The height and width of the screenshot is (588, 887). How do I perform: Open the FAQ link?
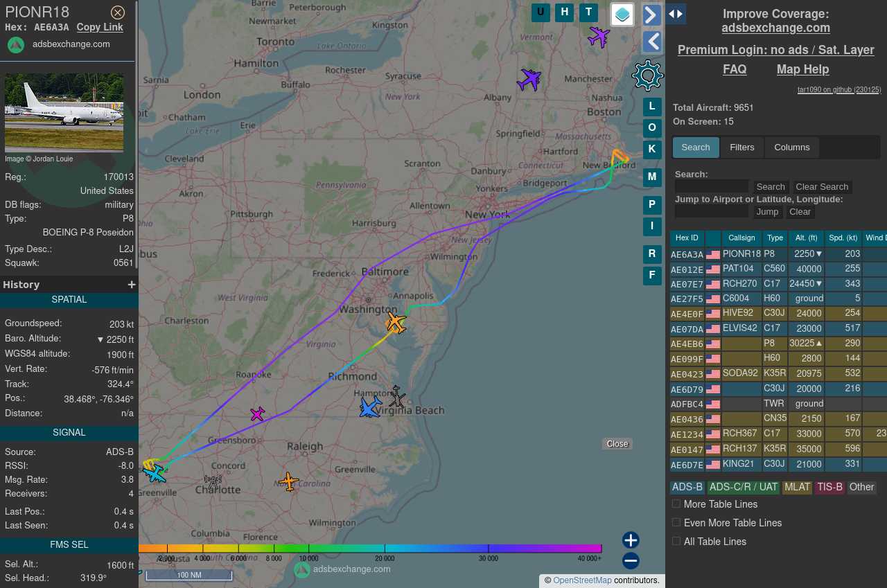coord(735,69)
